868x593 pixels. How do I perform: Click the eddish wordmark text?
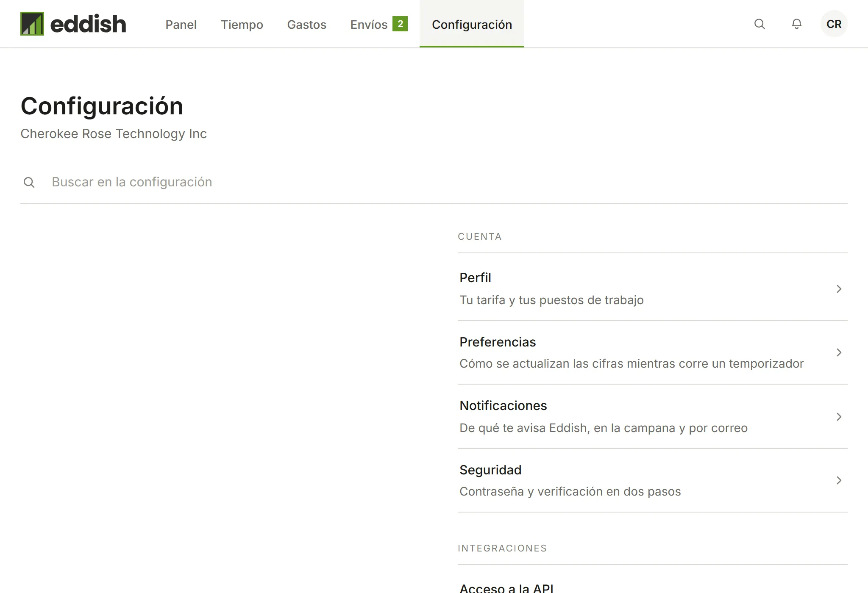pyautogui.click(x=88, y=24)
